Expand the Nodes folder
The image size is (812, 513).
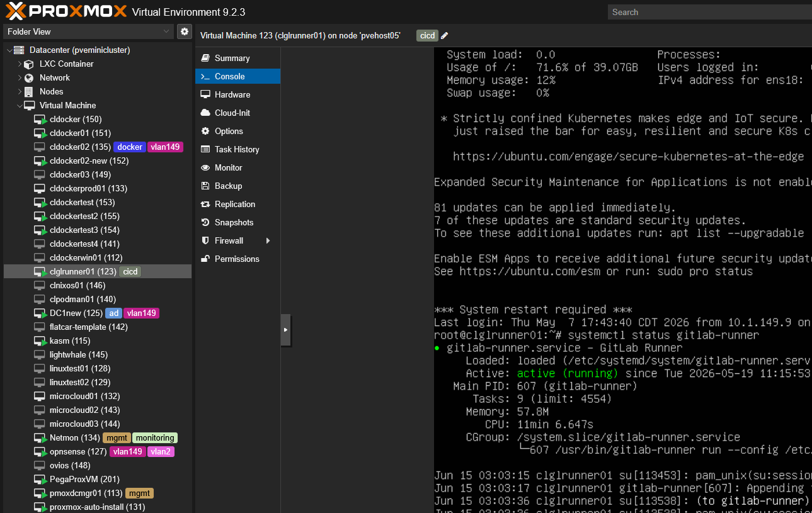[x=19, y=91]
